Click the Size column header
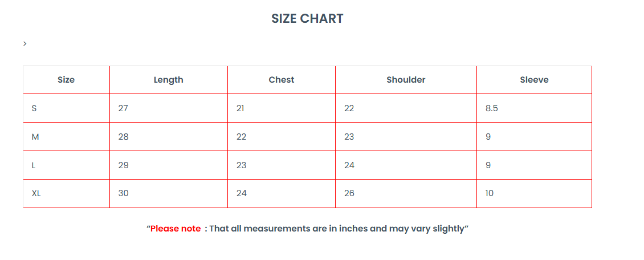The width and height of the screenshot is (644, 260). [x=66, y=80]
